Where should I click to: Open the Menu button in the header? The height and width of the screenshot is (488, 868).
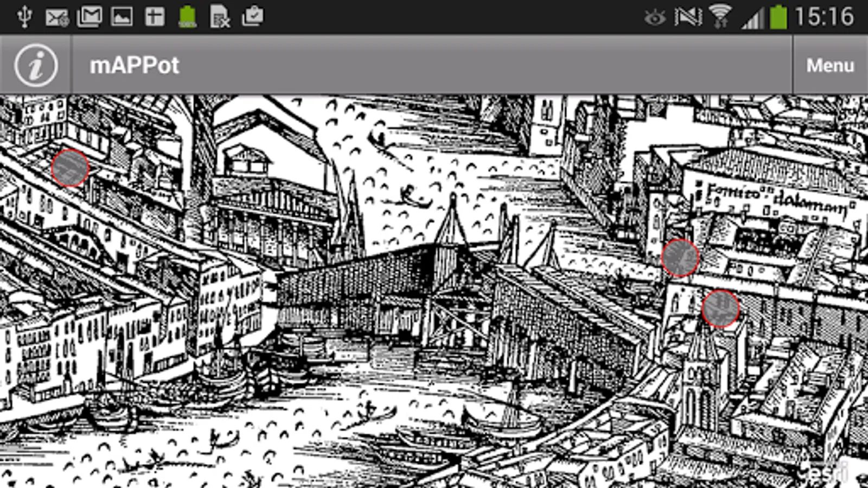pos(830,65)
